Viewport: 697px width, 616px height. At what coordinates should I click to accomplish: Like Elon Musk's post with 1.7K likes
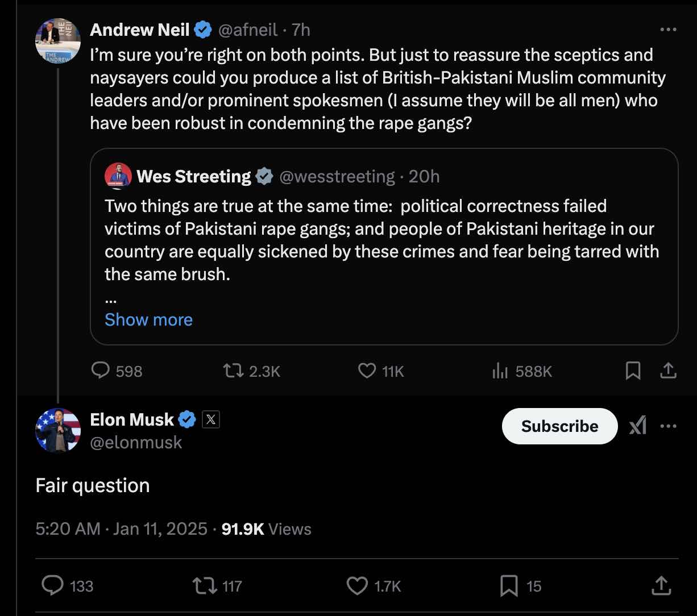pos(374,585)
